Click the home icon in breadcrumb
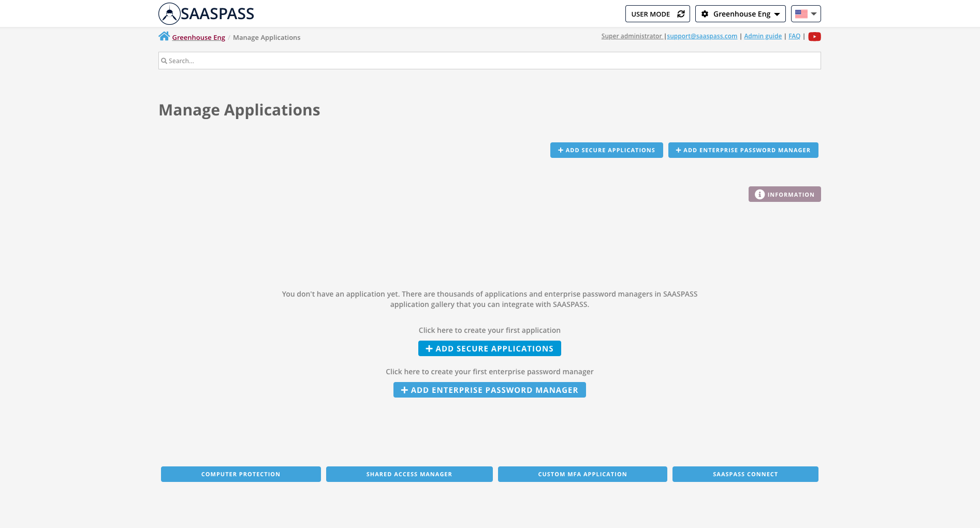The width and height of the screenshot is (980, 528). [164, 36]
